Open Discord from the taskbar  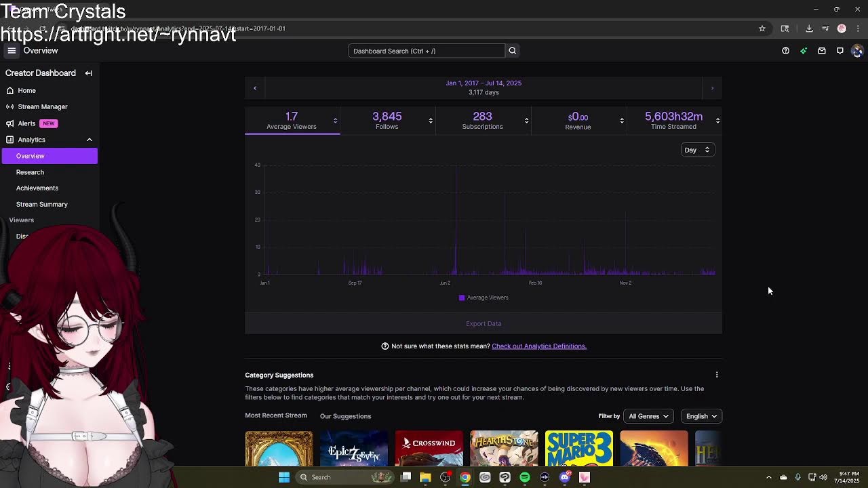coord(565,477)
